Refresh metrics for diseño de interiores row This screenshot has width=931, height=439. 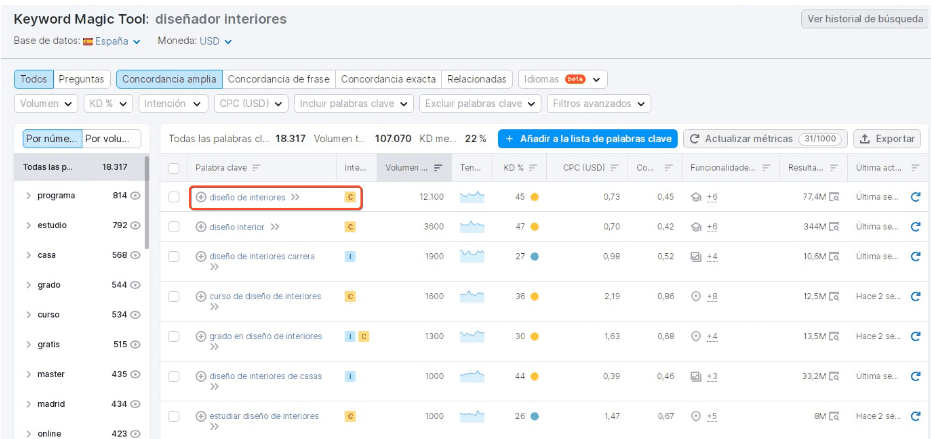(x=915, y=197)
